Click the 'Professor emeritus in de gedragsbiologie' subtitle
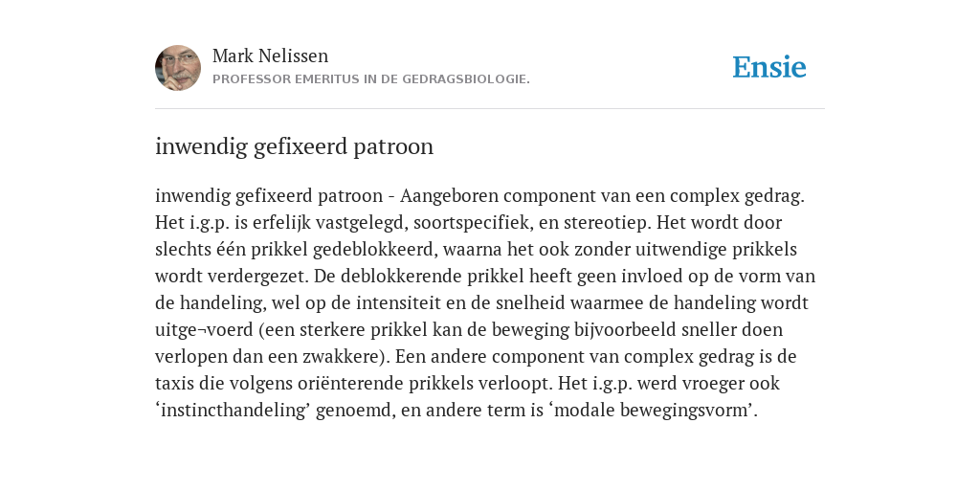Image resolution: width=980 pixels, height=490 pixels. pyautogui.click(x=371, y=79)
